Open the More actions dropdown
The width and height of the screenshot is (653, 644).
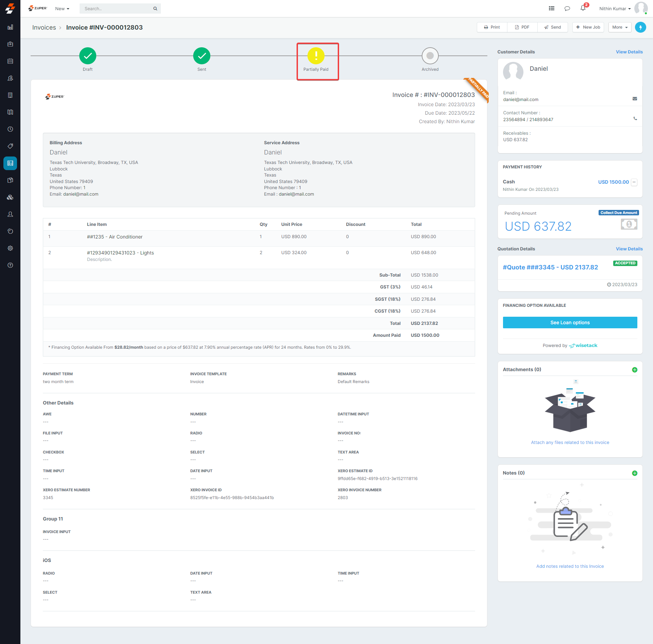pos(620,27)
